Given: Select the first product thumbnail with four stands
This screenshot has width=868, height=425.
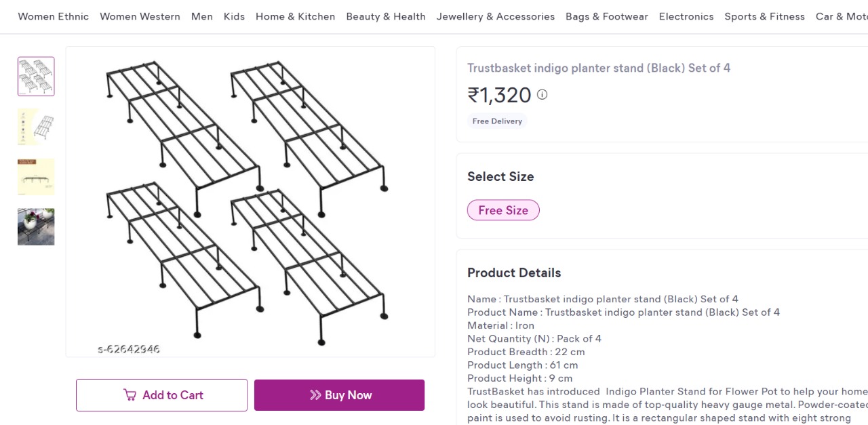Looking at the screenshot, I should tap(36, 77).
